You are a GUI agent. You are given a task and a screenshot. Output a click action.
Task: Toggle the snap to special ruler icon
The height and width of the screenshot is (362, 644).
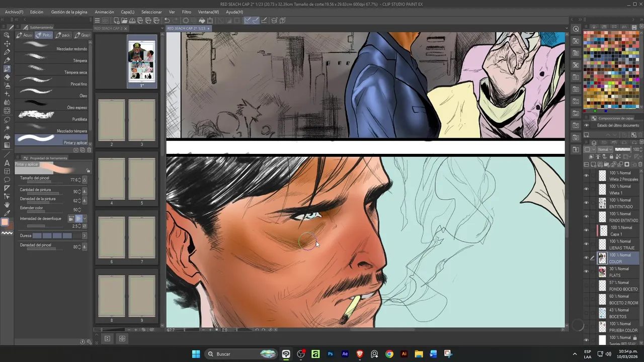click(256, 21)
